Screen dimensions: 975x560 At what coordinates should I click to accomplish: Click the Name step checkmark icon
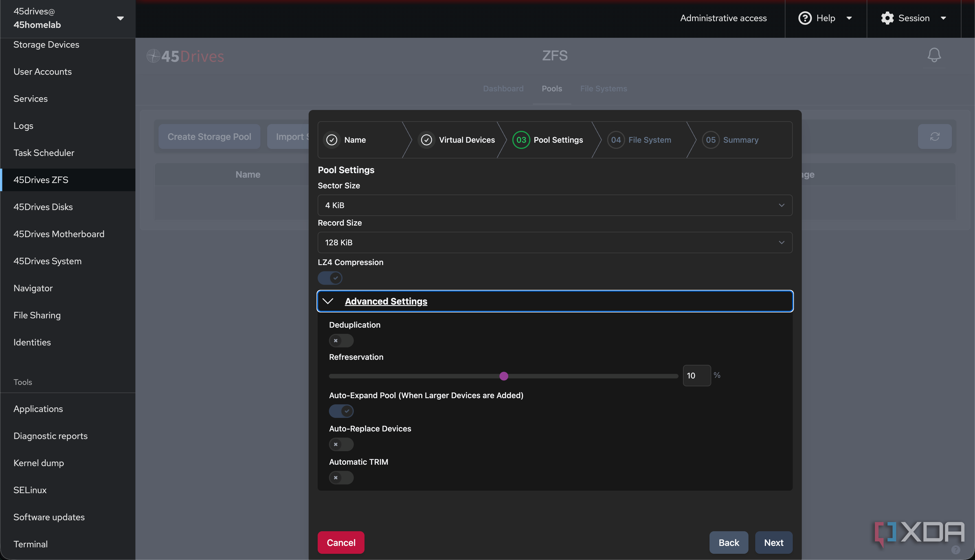point(332,140)
